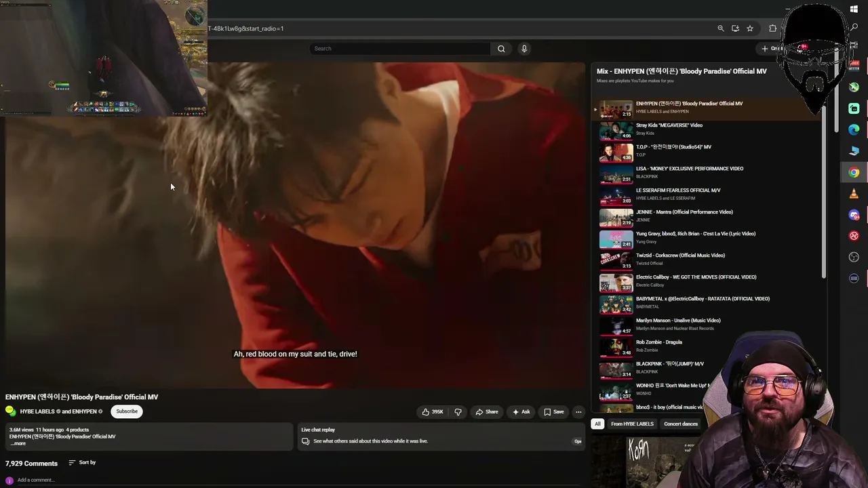Click the YouTube Create button
The height and width of the screenshot is (488, 868).
click(x=772, y=48)
